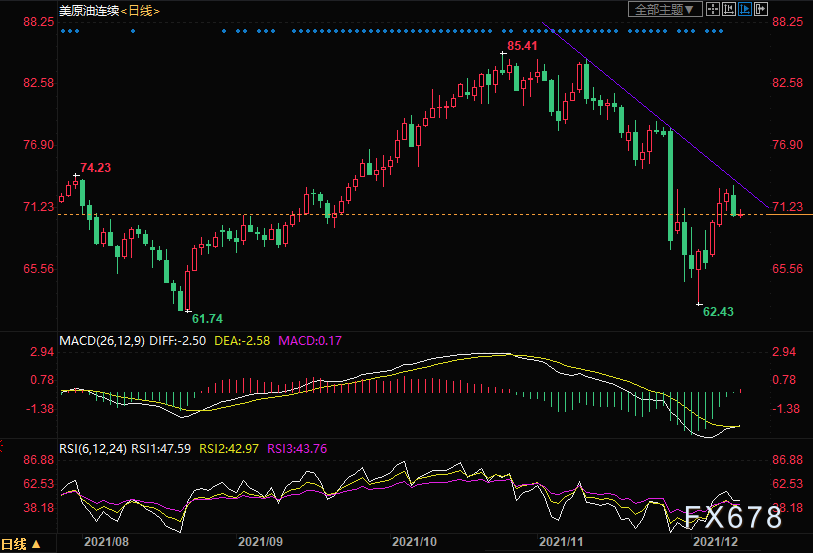The width and height of the screenshot is (813, 553).
Task: Click the 2021/11 date axis label
Action: (561, 542)
